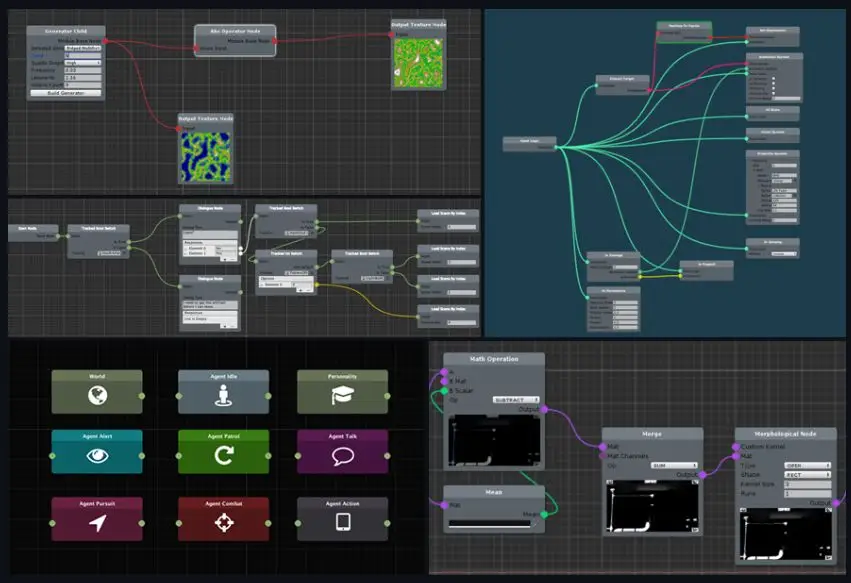851x583 pixels.
Task: Click the Math Operation purple Output port
Action: (x=544, y=410)
